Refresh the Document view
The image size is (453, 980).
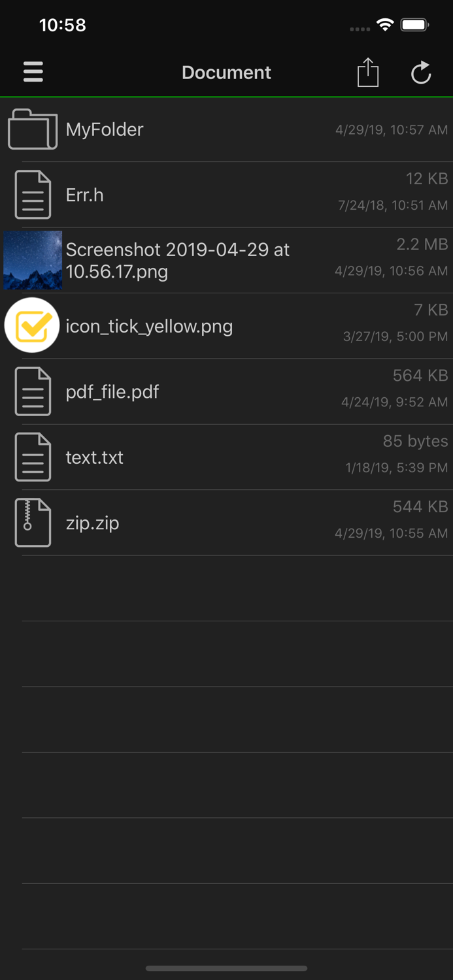click(421, 73)
